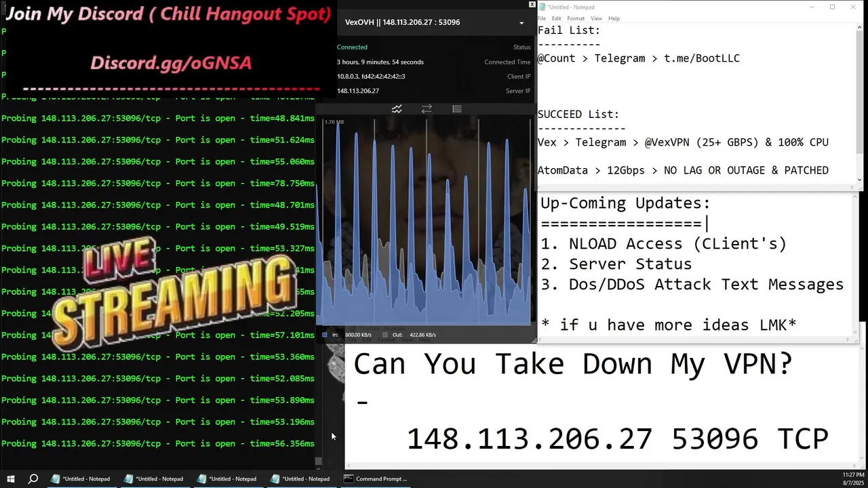
Task: Click the Client IP value '10.8.0.3'
Action: click(x=371, y=77)
